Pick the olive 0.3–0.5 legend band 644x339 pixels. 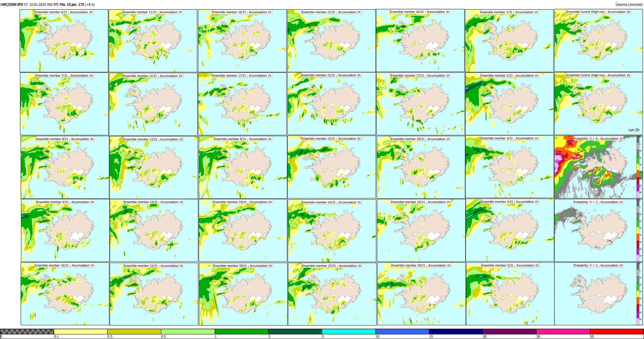coord(134,332)
